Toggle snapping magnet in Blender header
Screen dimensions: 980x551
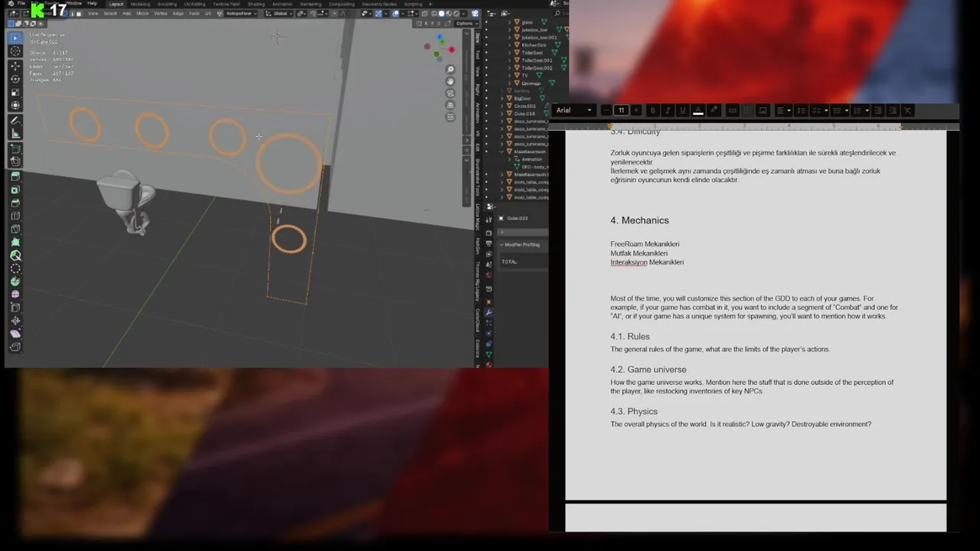tap(313, 14)
